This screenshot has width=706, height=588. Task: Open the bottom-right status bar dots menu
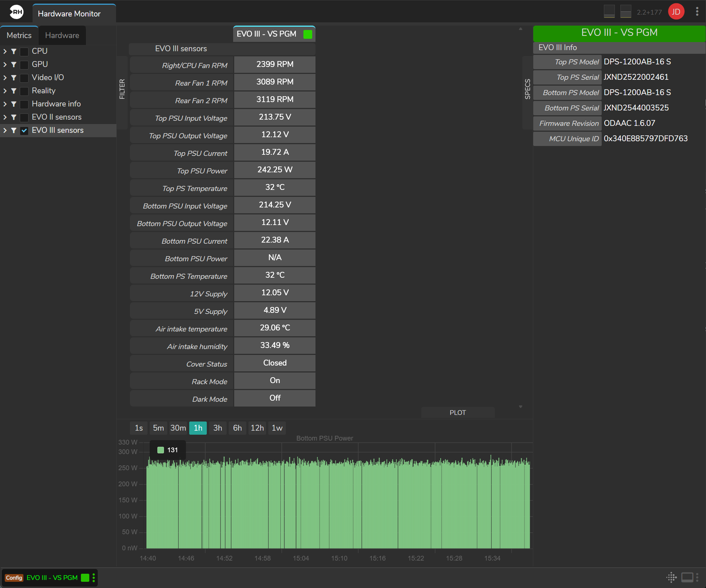tap(697, 577)
